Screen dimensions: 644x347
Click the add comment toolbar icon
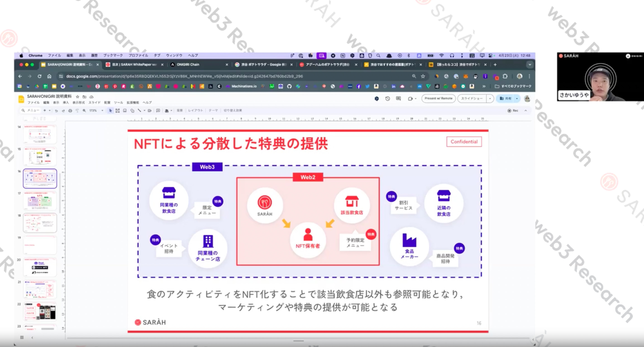158,110
